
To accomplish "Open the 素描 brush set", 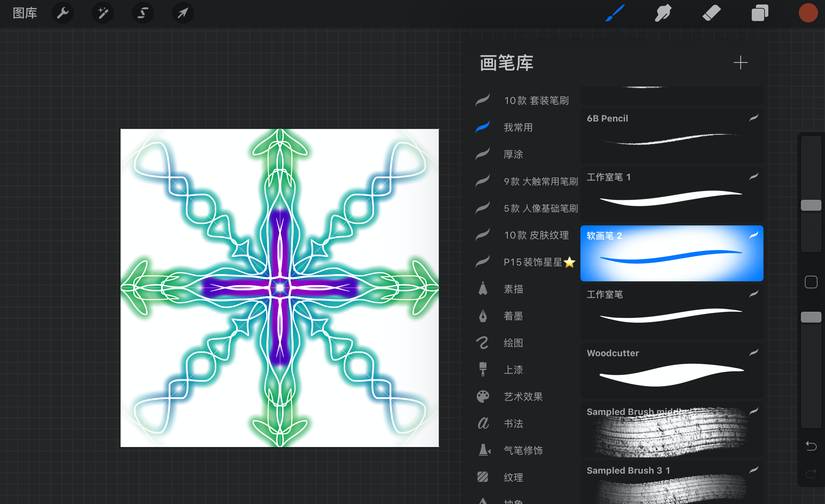I will (513, 289).
